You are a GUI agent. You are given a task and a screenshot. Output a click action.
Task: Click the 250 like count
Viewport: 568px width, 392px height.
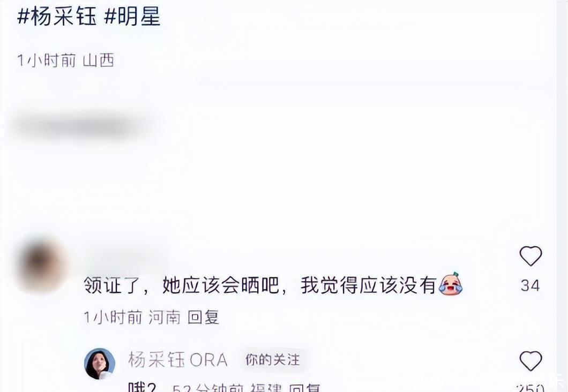point(530,388)
